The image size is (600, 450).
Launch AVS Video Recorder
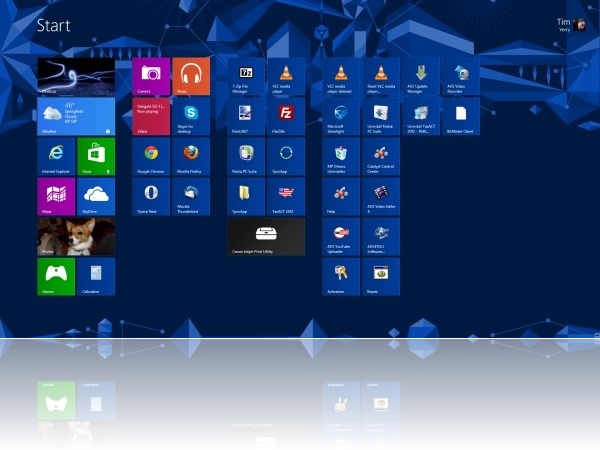tap(461, 77)
